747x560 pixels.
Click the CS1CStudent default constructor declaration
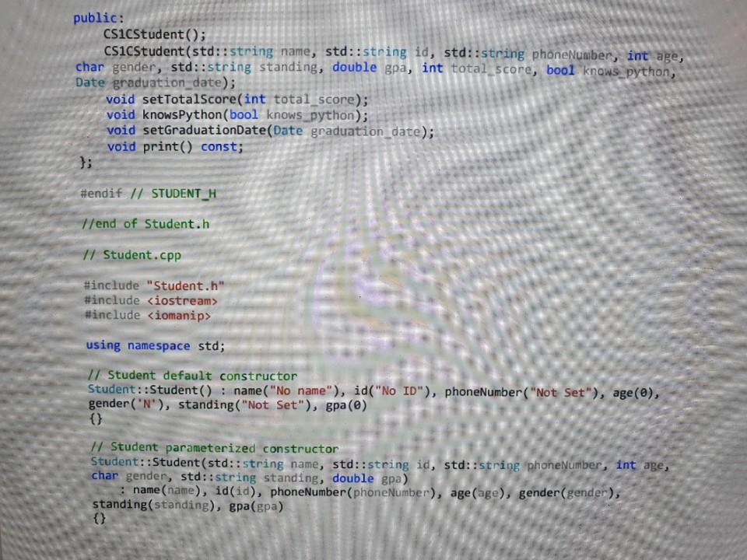pos(153,33)
